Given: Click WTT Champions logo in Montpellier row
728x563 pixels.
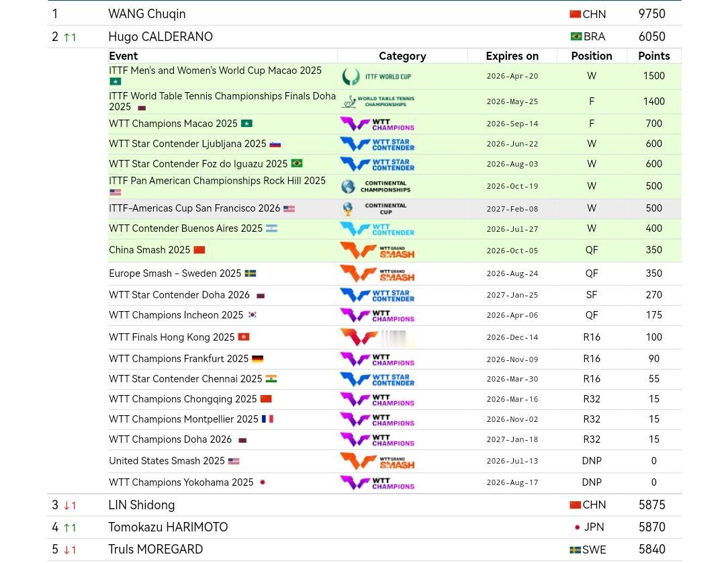Looking at the screenshot, I should (377, 419).
